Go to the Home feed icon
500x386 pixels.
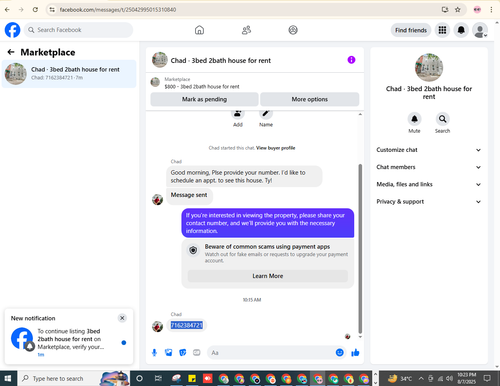[x=199, y=30]
